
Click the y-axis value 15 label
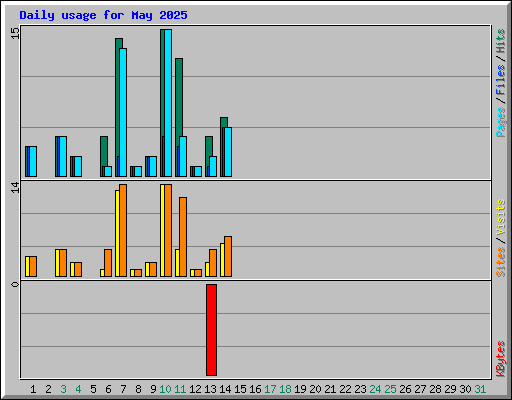(15, 33)
